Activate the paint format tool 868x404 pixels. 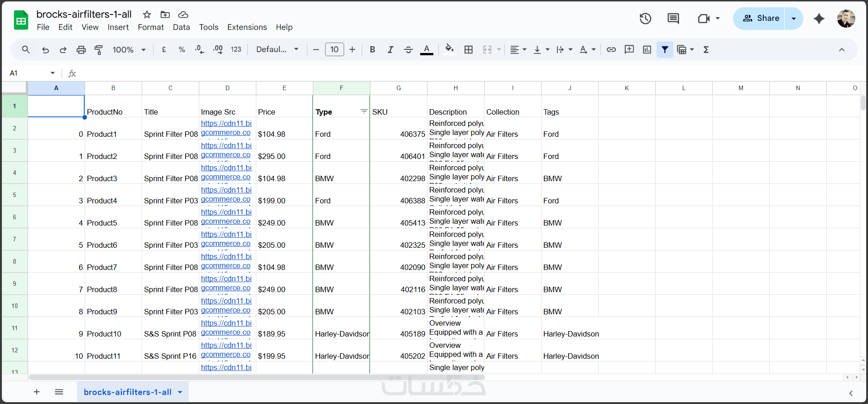tap(99, 49)
